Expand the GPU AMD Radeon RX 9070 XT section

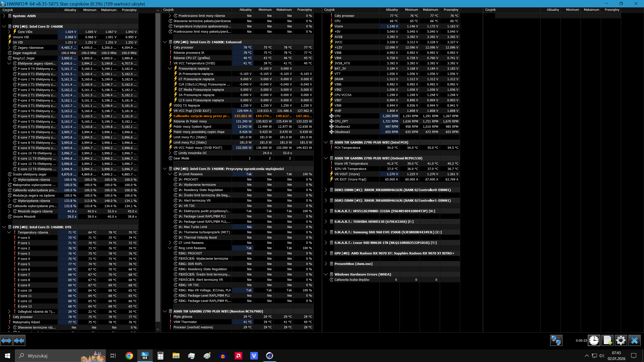[326, 253]
